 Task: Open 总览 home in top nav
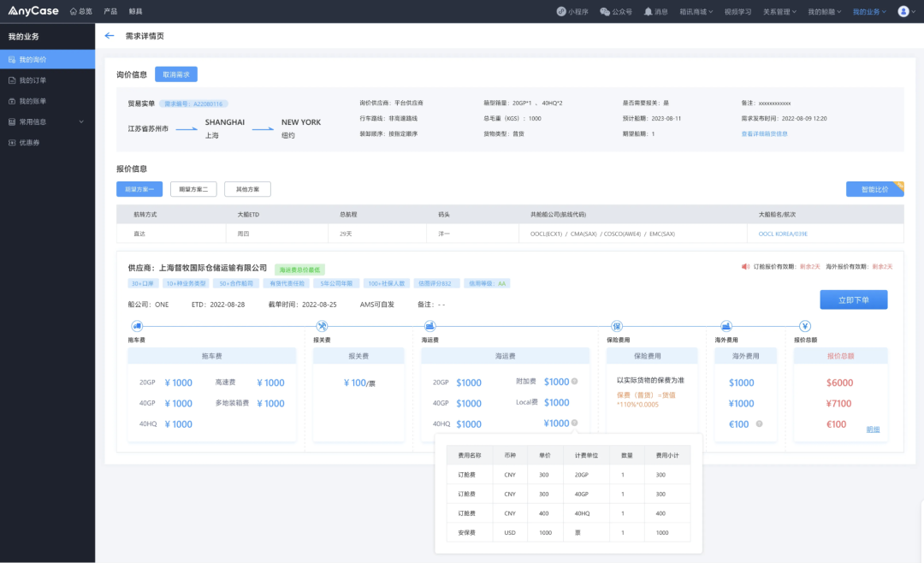click(x=80, y=11)
